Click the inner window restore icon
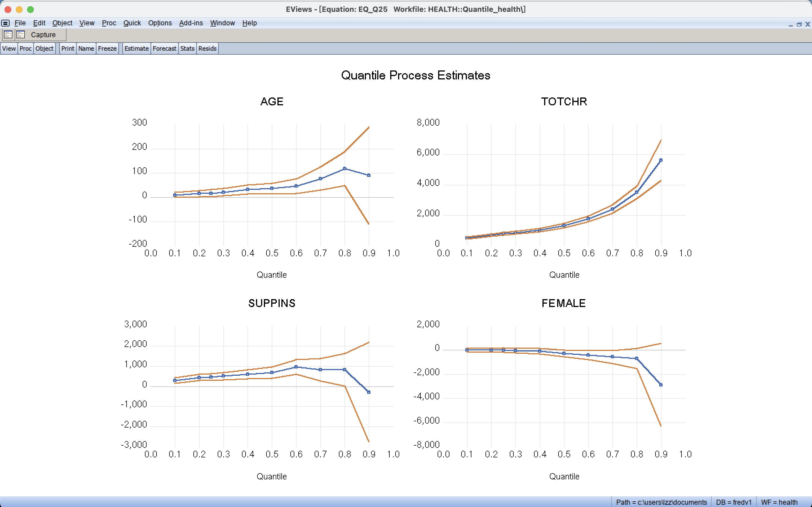Viewport: 812px width, 507px height. pyautogui.click(x=799, y=24)
